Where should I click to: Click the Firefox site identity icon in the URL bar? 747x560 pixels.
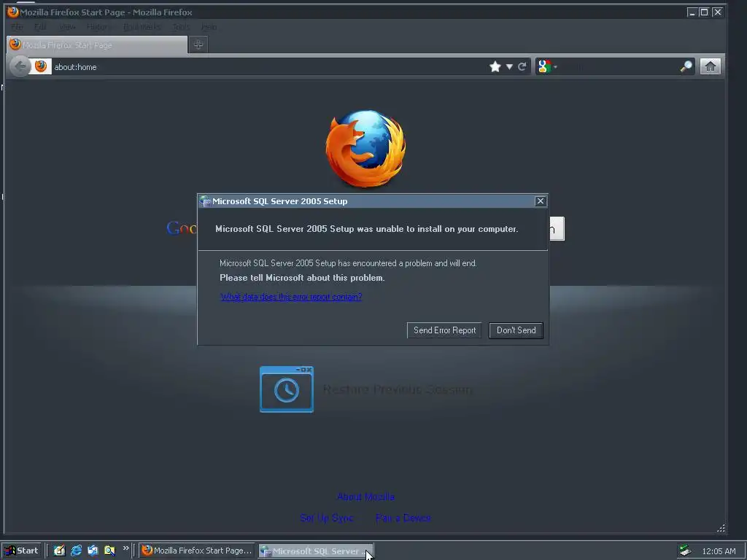41,66
